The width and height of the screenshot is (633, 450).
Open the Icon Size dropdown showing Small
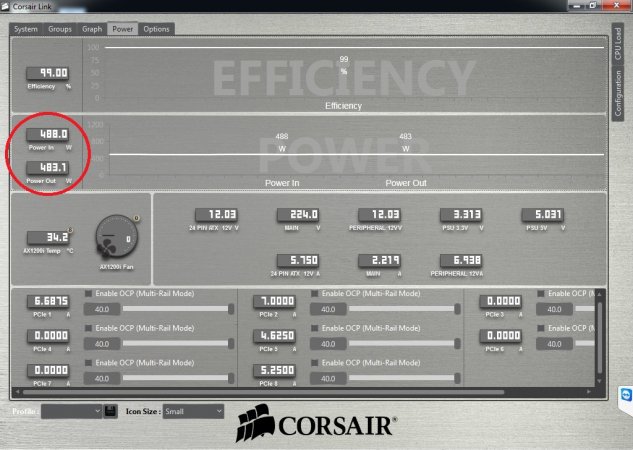tap(193, 411)
